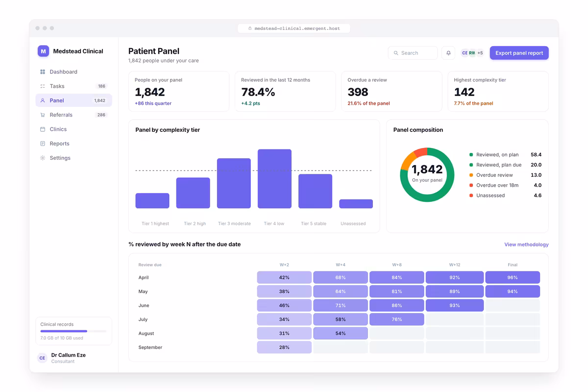Open Dr Callum Eze avatar

42,358
